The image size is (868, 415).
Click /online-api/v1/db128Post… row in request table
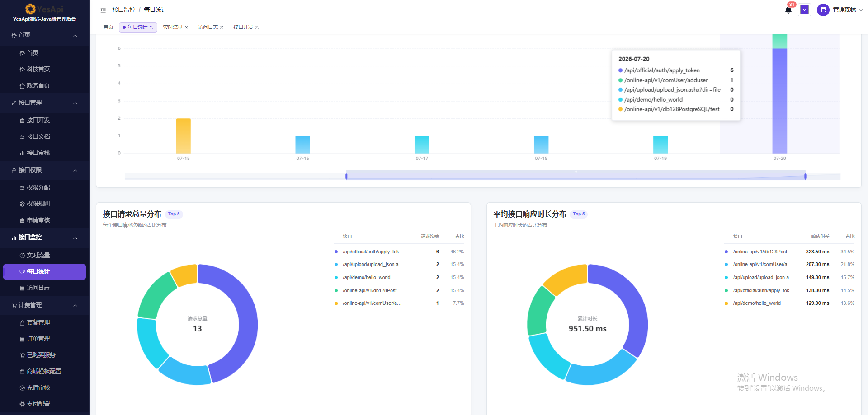pos(399,291)
